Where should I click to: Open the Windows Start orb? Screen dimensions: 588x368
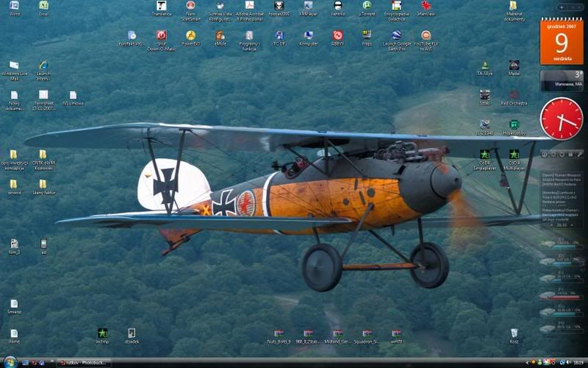(10, 362)
